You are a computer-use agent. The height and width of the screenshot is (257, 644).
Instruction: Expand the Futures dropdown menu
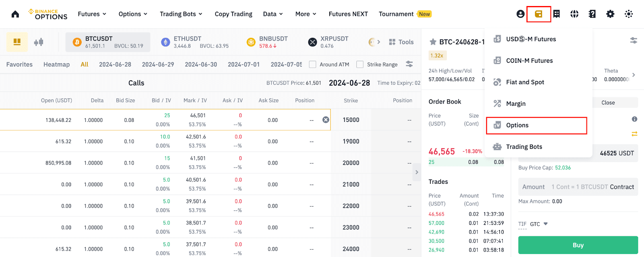(92, 14)
